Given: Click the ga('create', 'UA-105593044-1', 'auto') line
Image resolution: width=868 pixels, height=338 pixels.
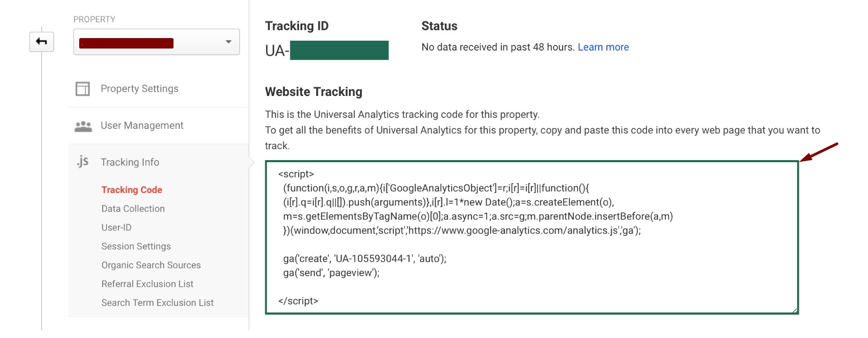Looking at the screenshot, I should pyautogui.click(x=365, y=259).
